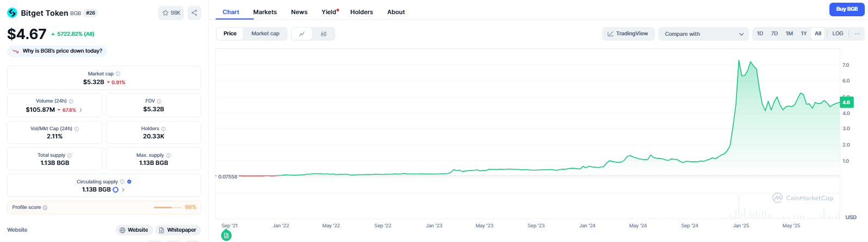
Task: Open the Yield tab
Action: point(329,12)
